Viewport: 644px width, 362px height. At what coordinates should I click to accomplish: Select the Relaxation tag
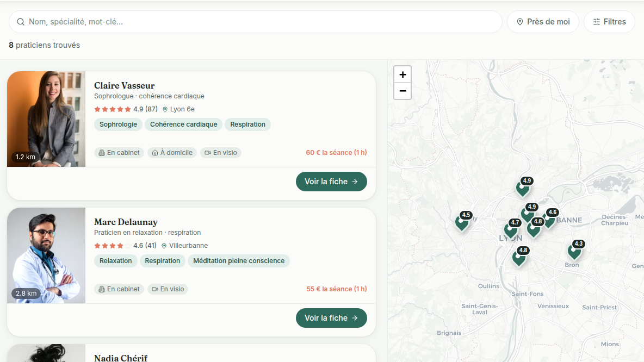(x=115, y=260)
